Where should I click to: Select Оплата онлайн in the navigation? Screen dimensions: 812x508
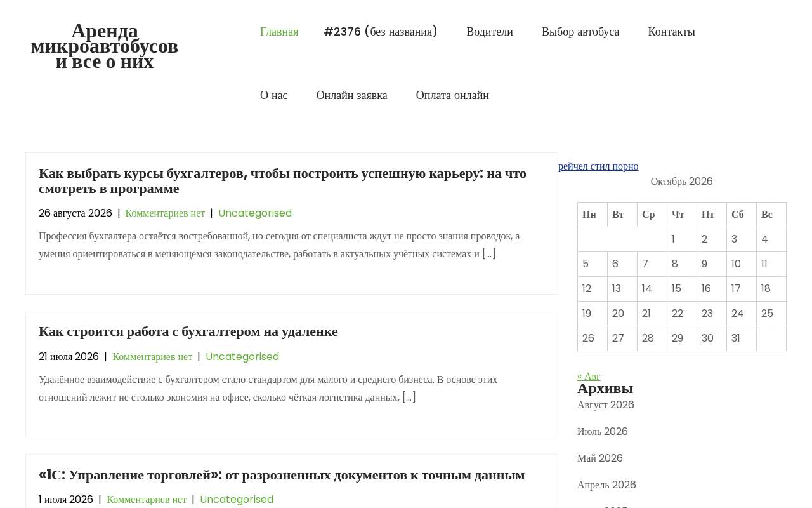tap(452, 95)
